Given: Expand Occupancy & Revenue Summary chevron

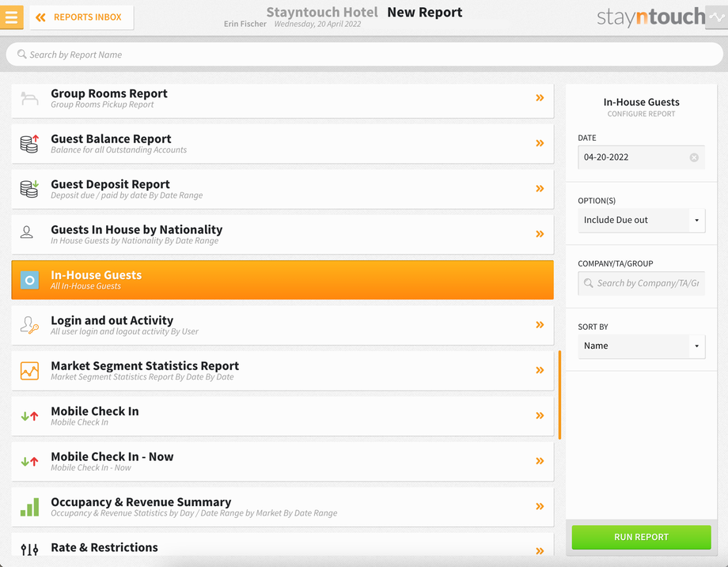Looking at the screenshot, I should click(540, 507).
